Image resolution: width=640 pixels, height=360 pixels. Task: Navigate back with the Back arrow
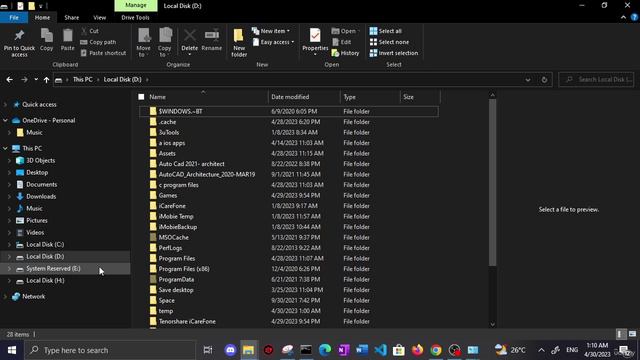point(9,80)
